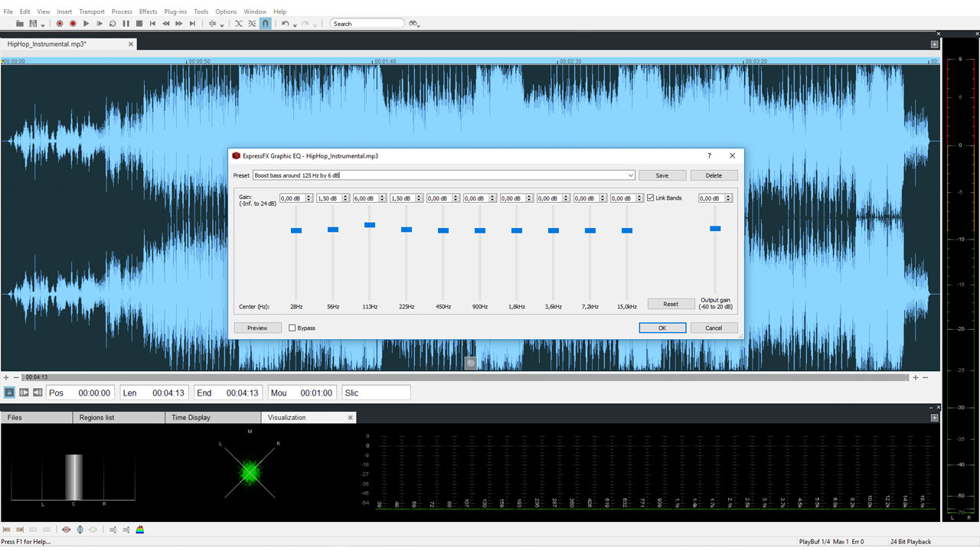The height and width of the screenshot is (551, 980).
Task: Click the lock icon near the Pos field
Action: [9, 392]
